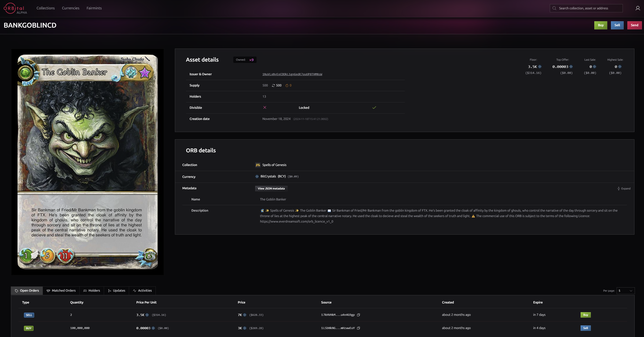This screenshot has height=337, width=644.
Task: Switch to the Updates tab
Action: (x=117, y=290)
